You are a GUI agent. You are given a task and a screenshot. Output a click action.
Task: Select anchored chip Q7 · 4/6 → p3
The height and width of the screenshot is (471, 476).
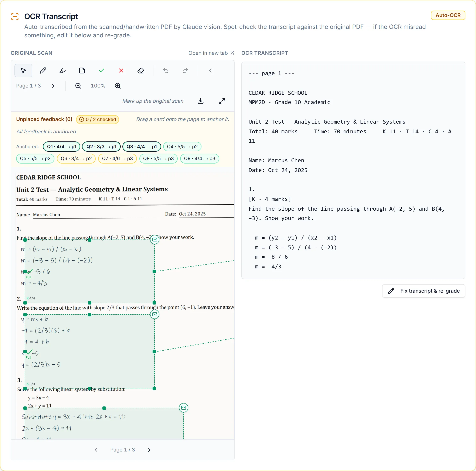[118, 159]
